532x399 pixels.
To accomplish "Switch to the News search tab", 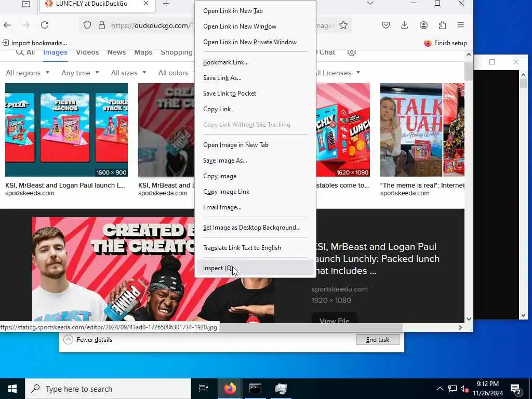I will pos(116,52).
